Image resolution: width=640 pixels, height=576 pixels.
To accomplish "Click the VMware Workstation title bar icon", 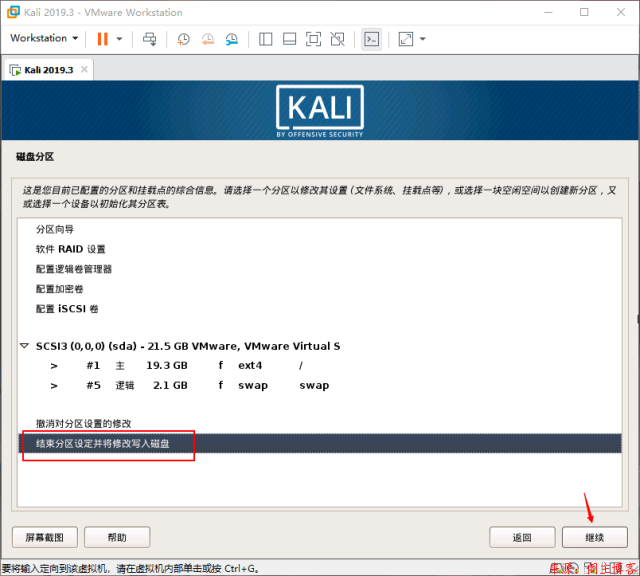I will click(13, 12).
